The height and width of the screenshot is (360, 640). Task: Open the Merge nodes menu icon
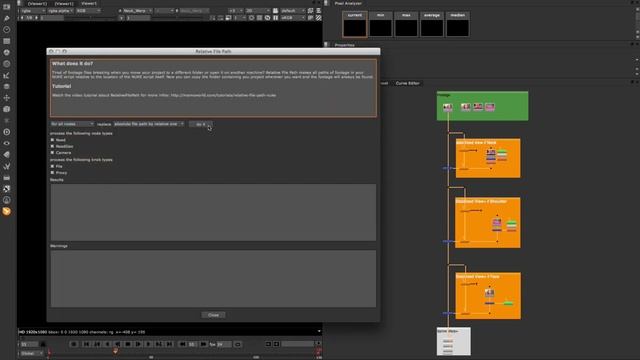7,87
